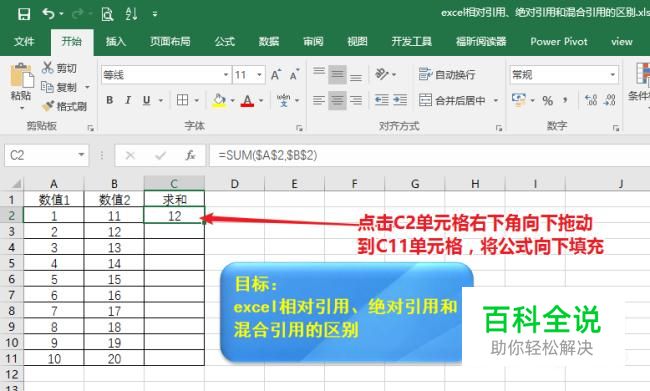Click the Select All corner triangle
The width and height of the screenshot is (650, 391).
pyautogui.click(x=16, y=183)
